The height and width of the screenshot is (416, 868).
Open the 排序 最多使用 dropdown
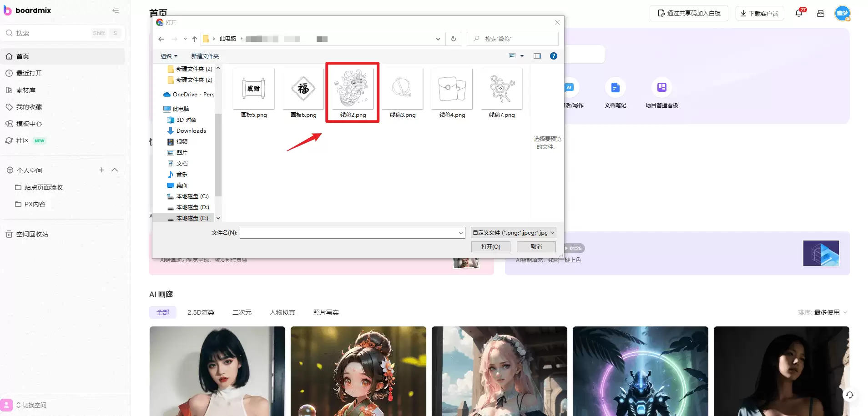pyautogui.click(x=831, y=312)
